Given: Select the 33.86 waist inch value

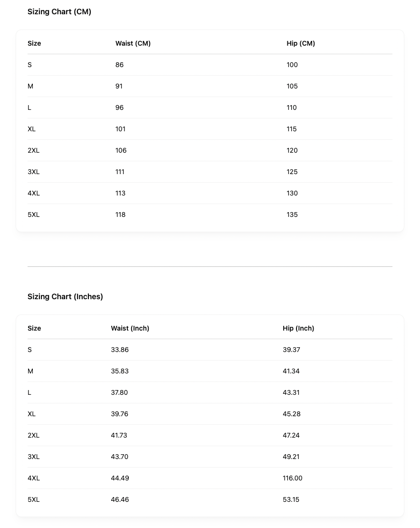Looking at the screenshot, I should coord(120,350).
